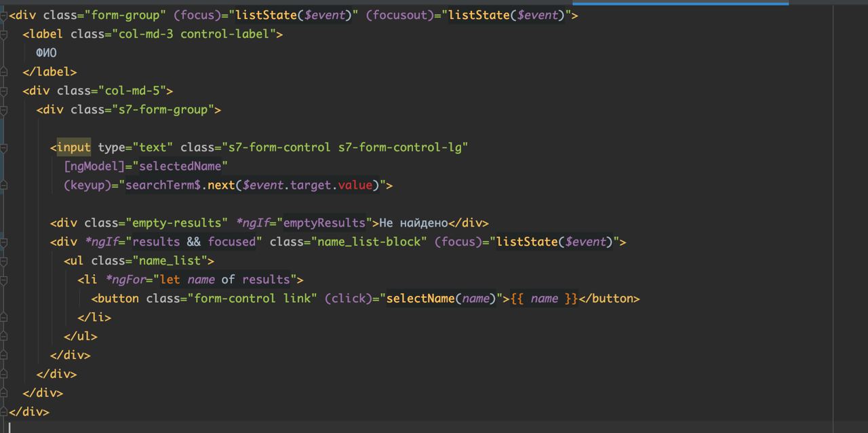The image size is (868, 433).
Task: Click the "name_list" class on ul
Action: 170,261
